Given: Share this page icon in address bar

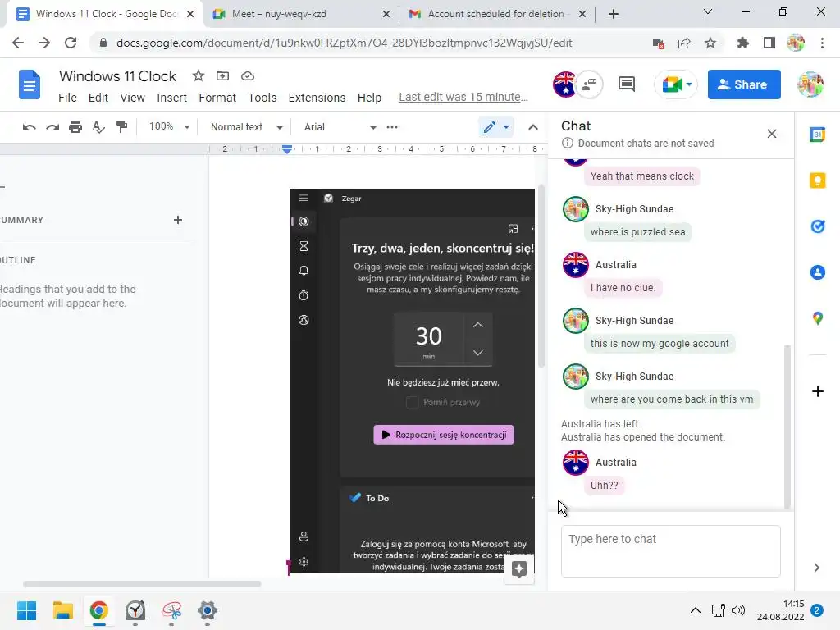Looking at the screenshot, I should pyautogui.click(x=684, y=43).
